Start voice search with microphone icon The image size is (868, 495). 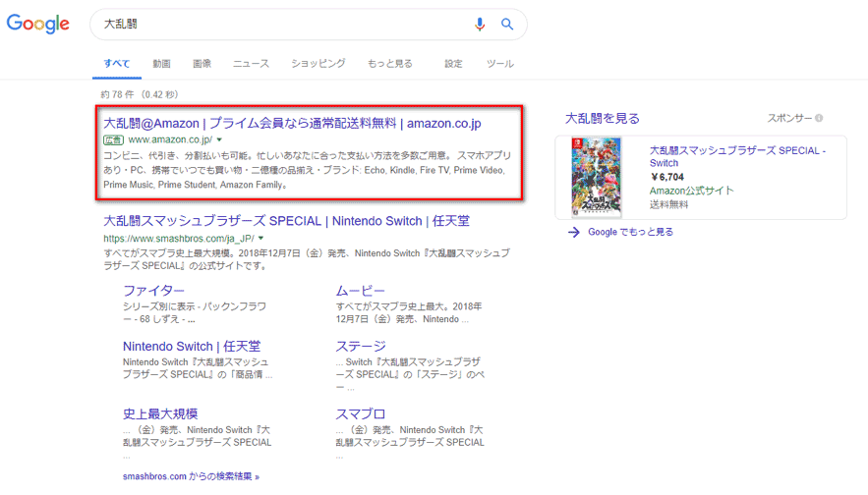480,25
